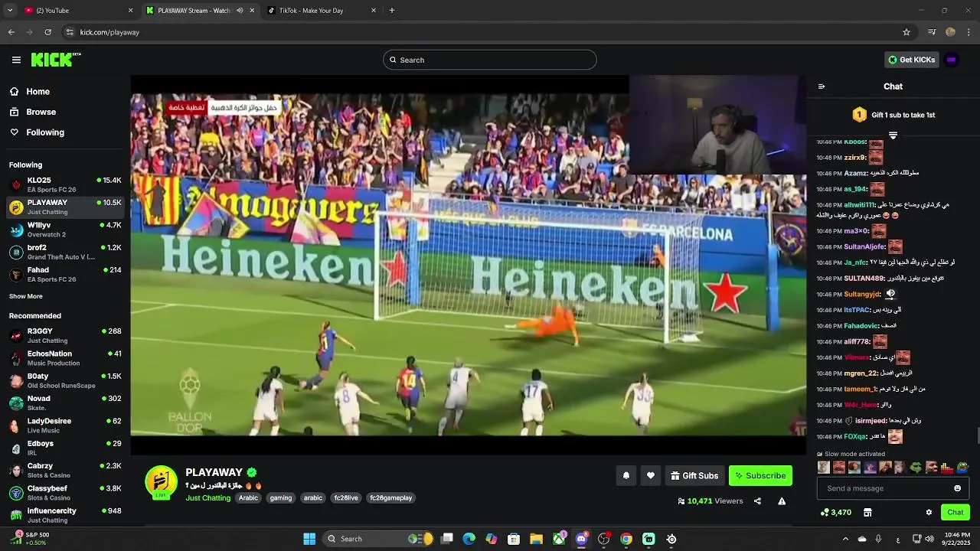Image resolution: width=980 pixels, height=551 pixels.
Task: Follow channel using the heart icon
Action: (x=651, y=475)
